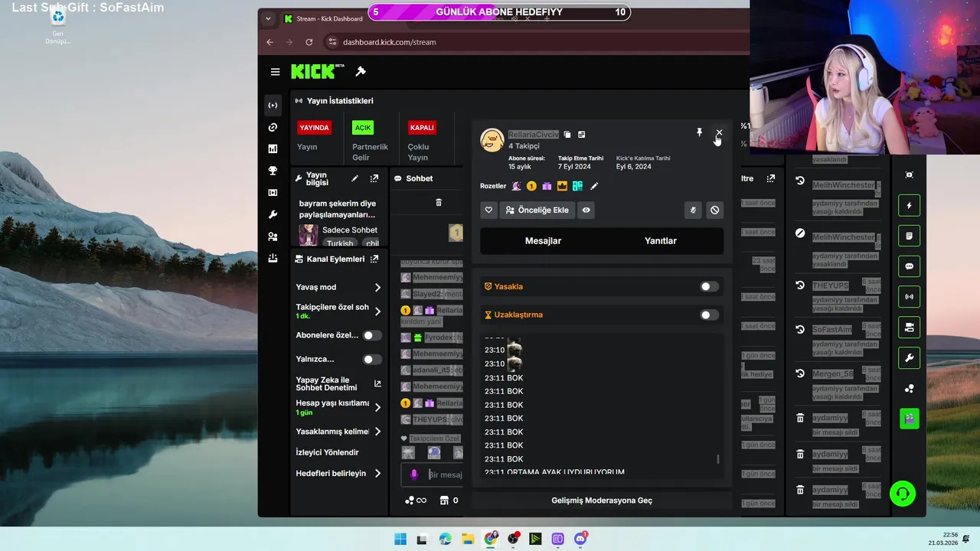Open the community users icon in the left sidebar

pos(273,236)
